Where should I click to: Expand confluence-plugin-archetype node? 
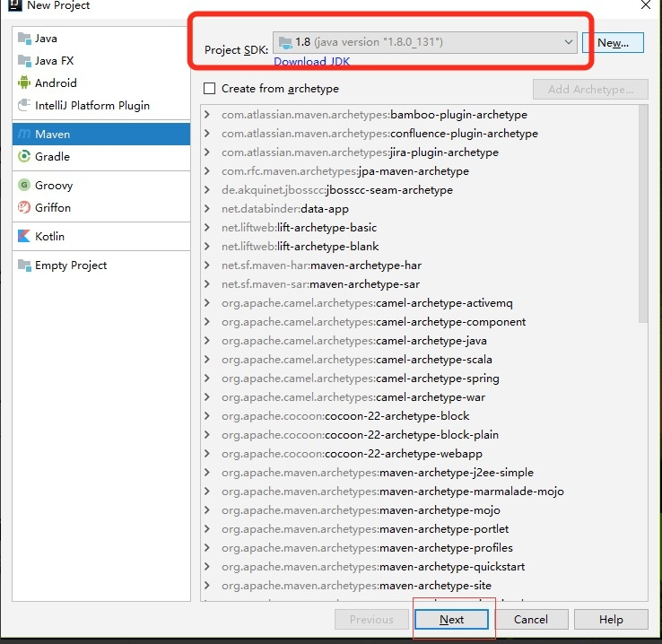(207, 134)
